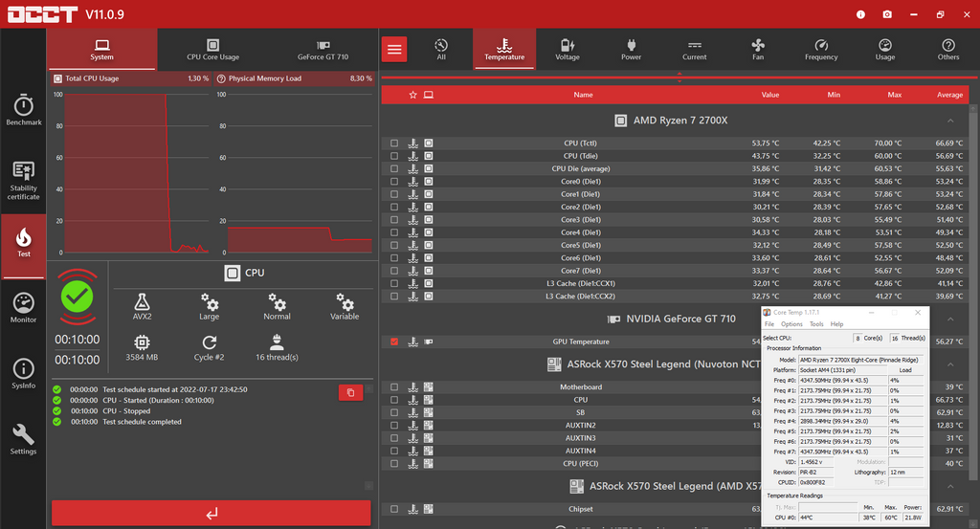Open the Options menu in Core Temp

point(791,324)
